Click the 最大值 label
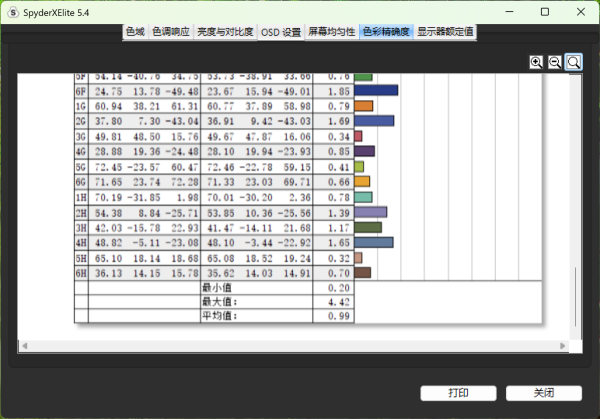 [220, 302]
